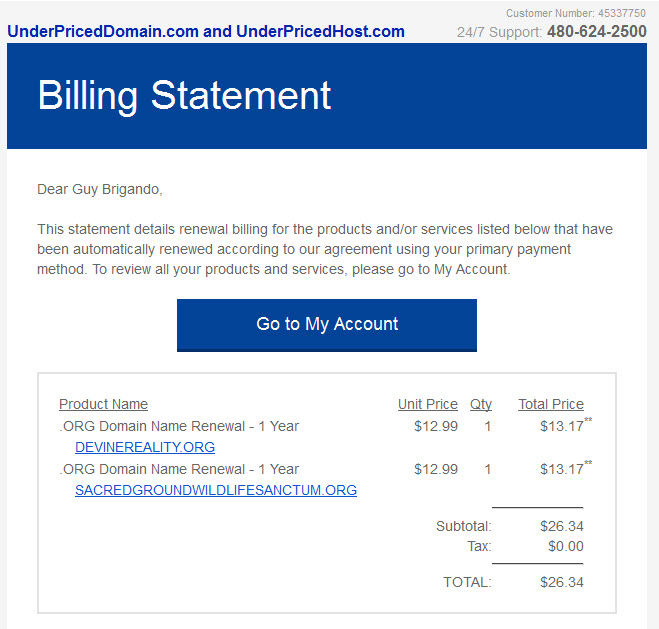Screen dimensions: 659x629
Task: Click the Dear Guy Brigando greeting
Action: coord(100,189)
